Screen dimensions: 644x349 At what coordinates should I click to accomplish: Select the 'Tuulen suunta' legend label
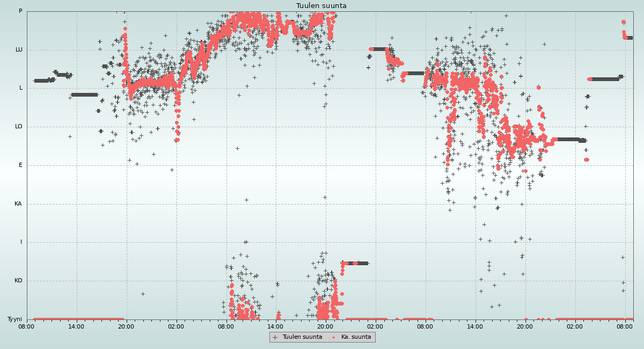(x=302, y=337)
